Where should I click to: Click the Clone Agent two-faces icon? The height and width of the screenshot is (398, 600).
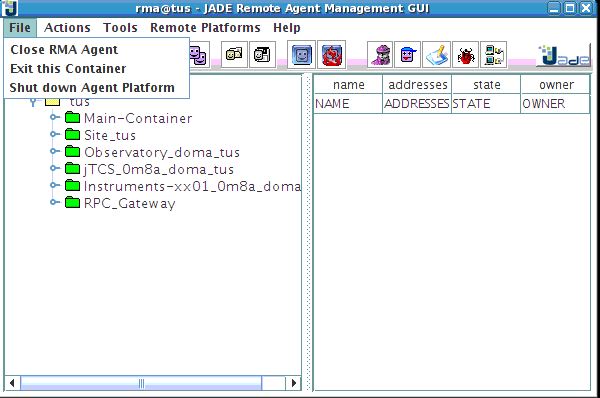click(x=199, y=55)
